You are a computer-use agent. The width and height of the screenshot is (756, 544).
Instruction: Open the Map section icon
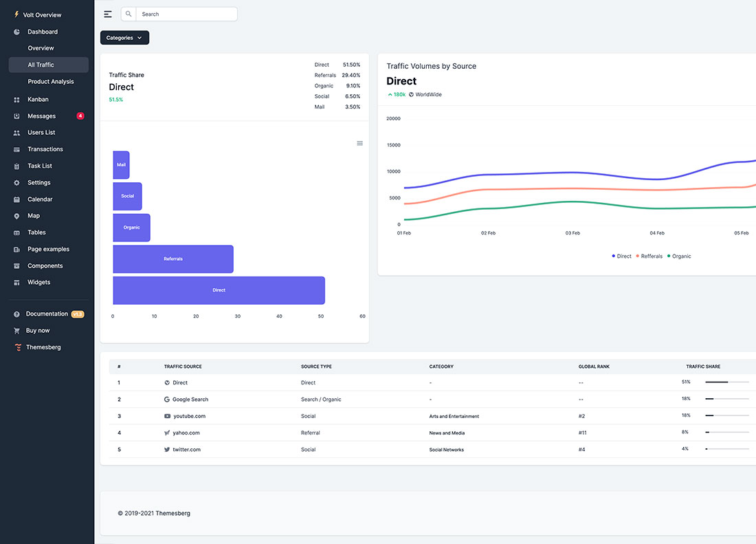pyautogui.click(x=16, y=215)
